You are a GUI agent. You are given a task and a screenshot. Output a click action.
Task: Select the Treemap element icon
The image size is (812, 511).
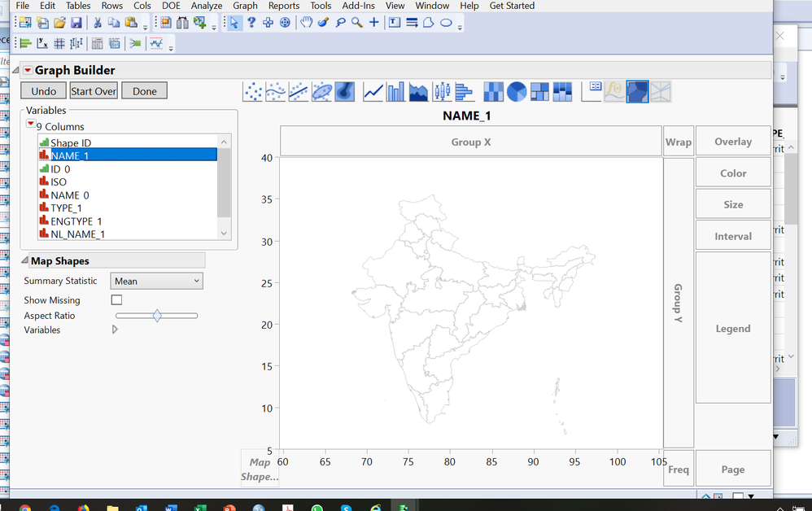[x=539, y=92]
